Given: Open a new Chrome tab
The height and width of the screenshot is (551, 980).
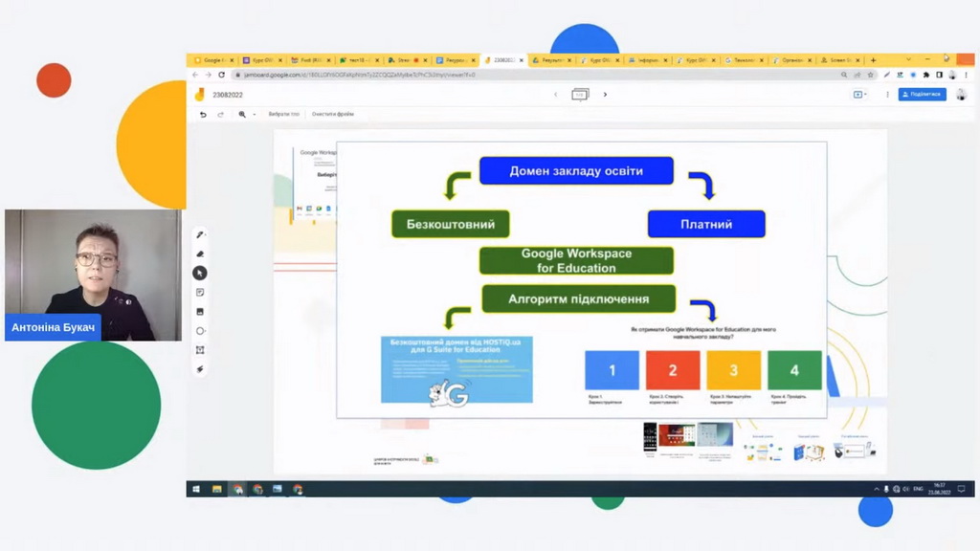Looking at the screenshot, I should 873,60.
